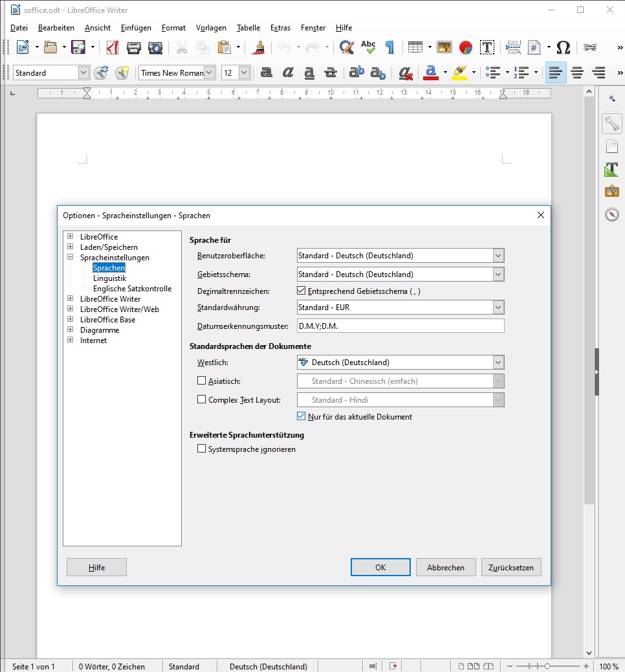Expand the Internet tree node
The width and height of the screenshot is (625, 672).
[71, 340]
